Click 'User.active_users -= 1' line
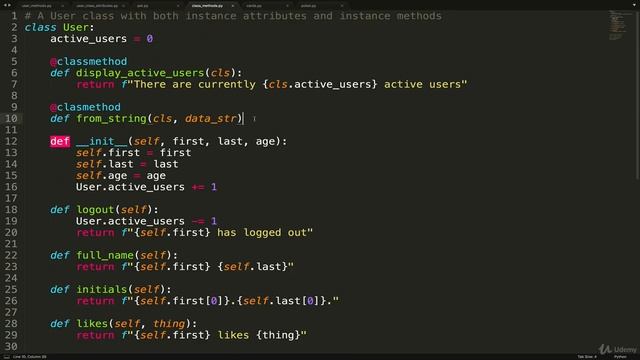640x360 pixels. coord(147,221)
